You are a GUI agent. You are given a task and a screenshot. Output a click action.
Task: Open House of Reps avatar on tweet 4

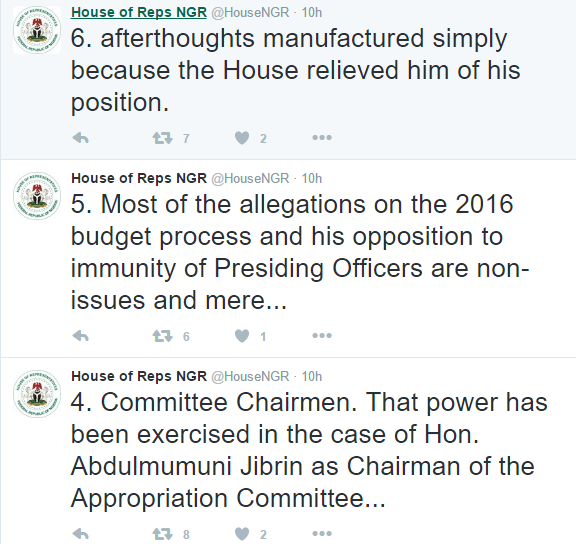pos(37,394)
